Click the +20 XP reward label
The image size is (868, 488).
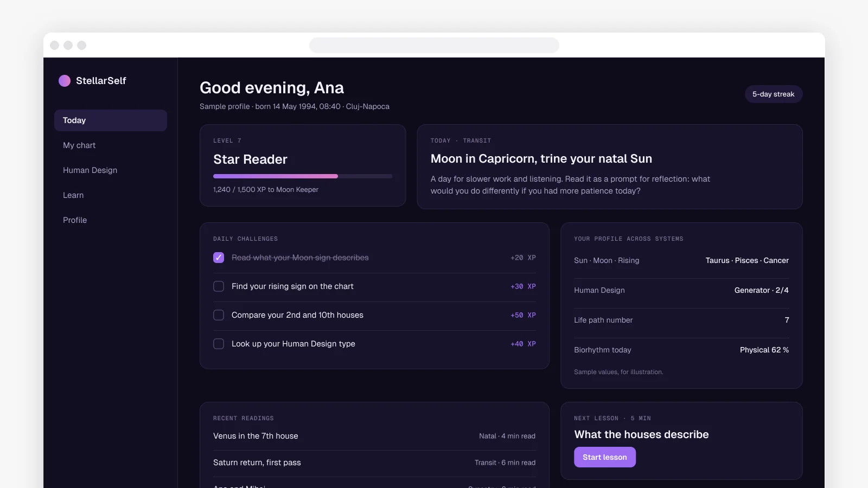click(523, 258)
